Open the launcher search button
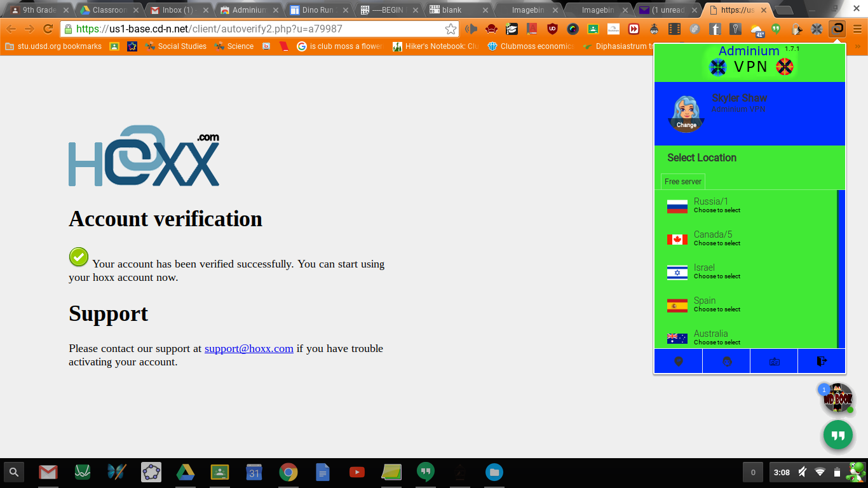Viewport: 868px width, 488px height. 14,472
